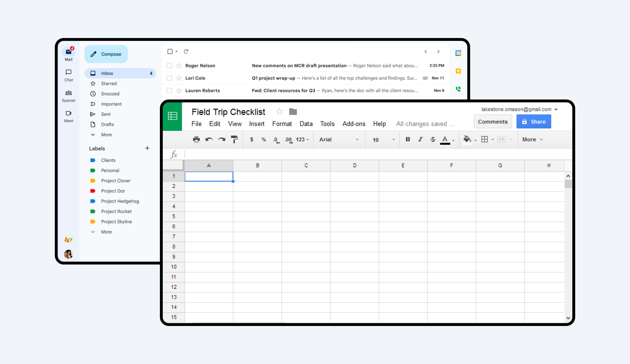Viewport: 630px width, 364px height.
Task: Click the vertical scrollbar thumb in Sheets
Action: coord(568,184)
